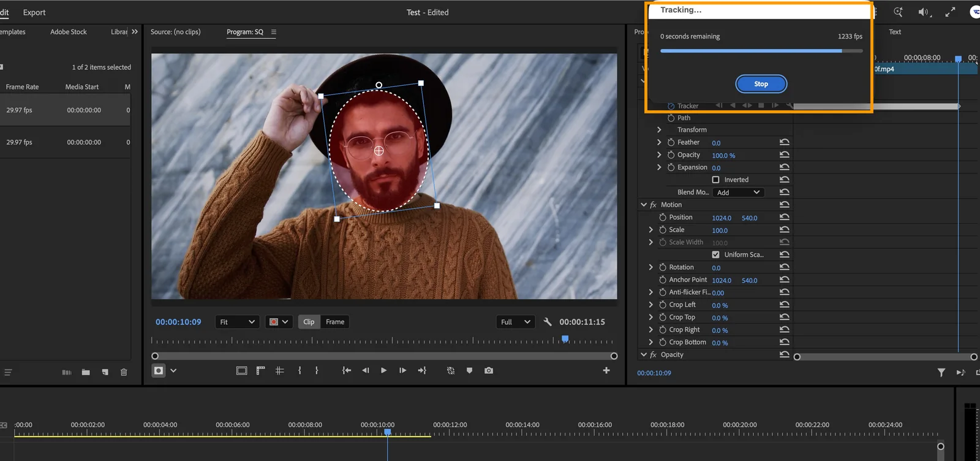Show more panel tabs chevron

tap(135, 32)
